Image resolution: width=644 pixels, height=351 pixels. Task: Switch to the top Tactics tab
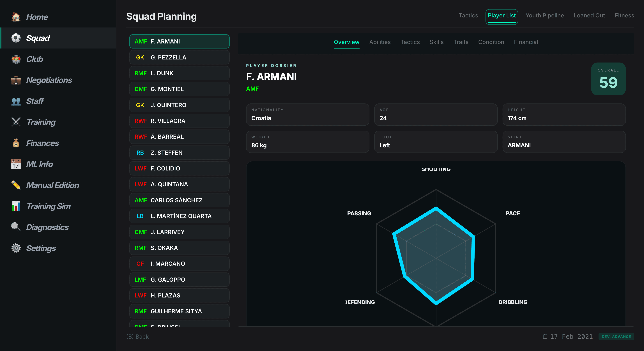pos(468,15)
